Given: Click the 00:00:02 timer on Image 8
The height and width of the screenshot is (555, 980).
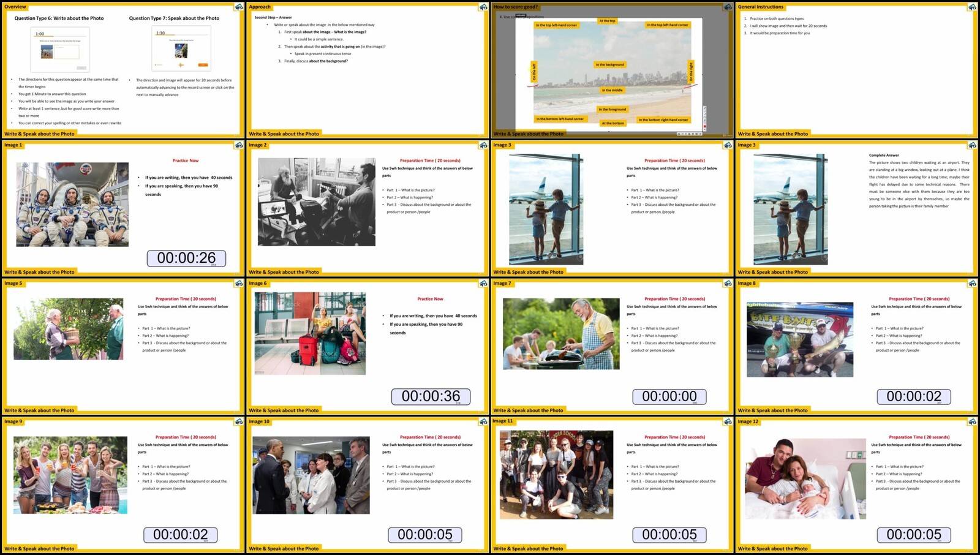Looking at the screenshot, I should [914, 397].
